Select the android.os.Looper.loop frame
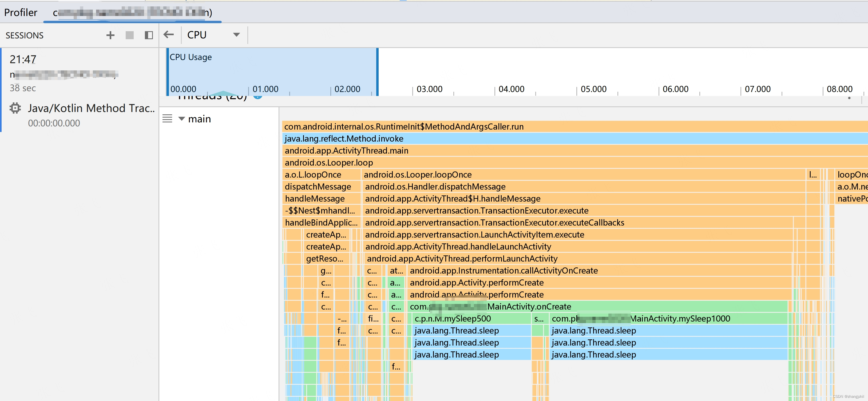 (328, 162)
